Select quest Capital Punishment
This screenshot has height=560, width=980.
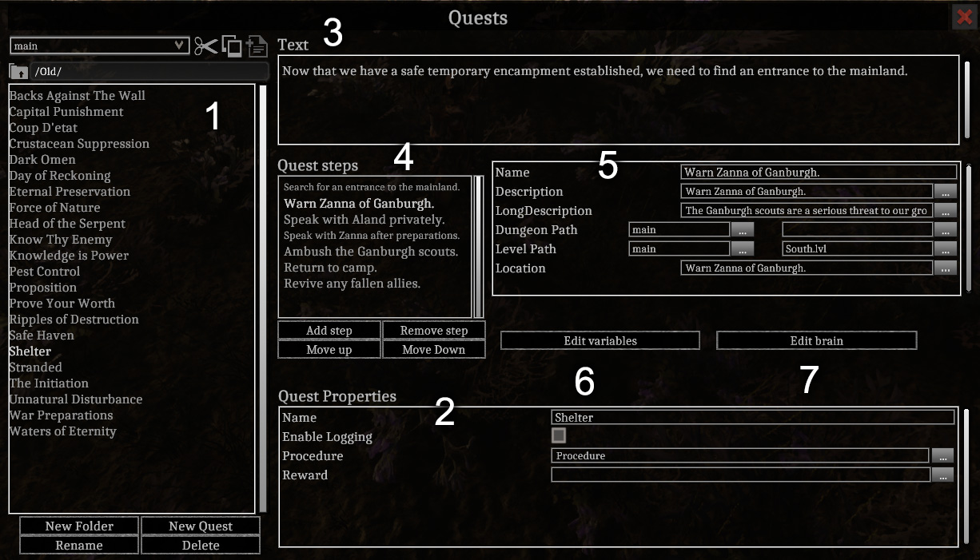(x=66, y=112)
